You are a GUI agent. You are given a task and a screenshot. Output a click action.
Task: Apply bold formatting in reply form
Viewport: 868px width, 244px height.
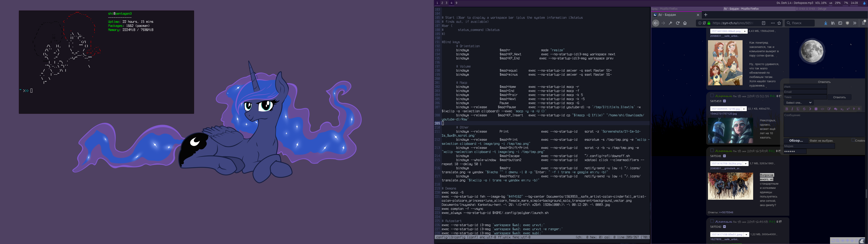[787, 109]
